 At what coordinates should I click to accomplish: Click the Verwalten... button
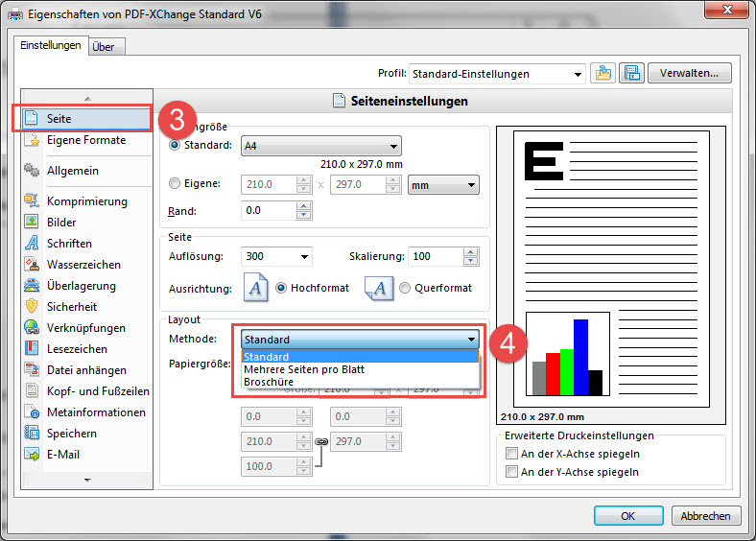pyautogui.click(x=690, y=73)
